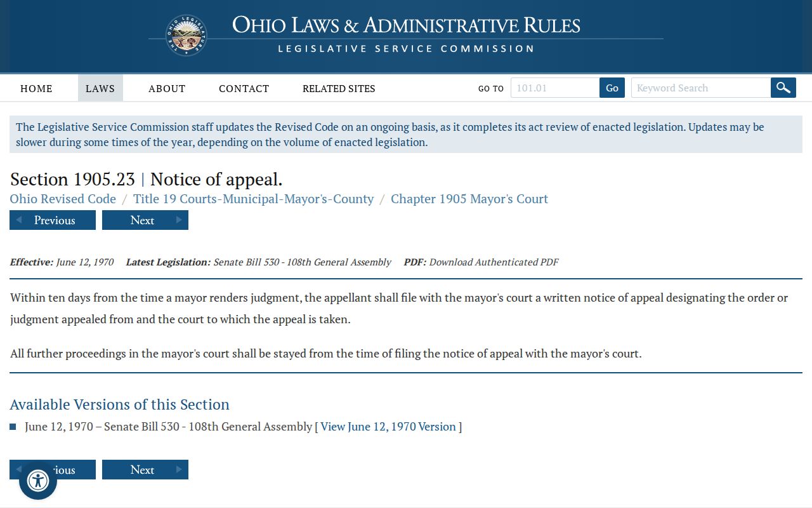Image resolution: width=812 pixels, height=508 pixels.
Task: Click the 'Effective: June 12, 1970' text
Action: point(62,262)
